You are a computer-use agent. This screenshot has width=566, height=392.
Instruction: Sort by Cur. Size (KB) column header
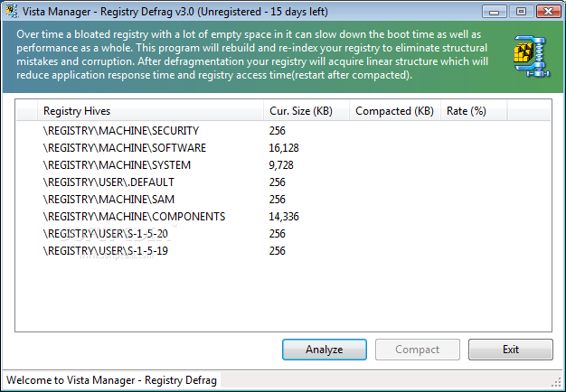pyautogui.click(x=307, y=111)
